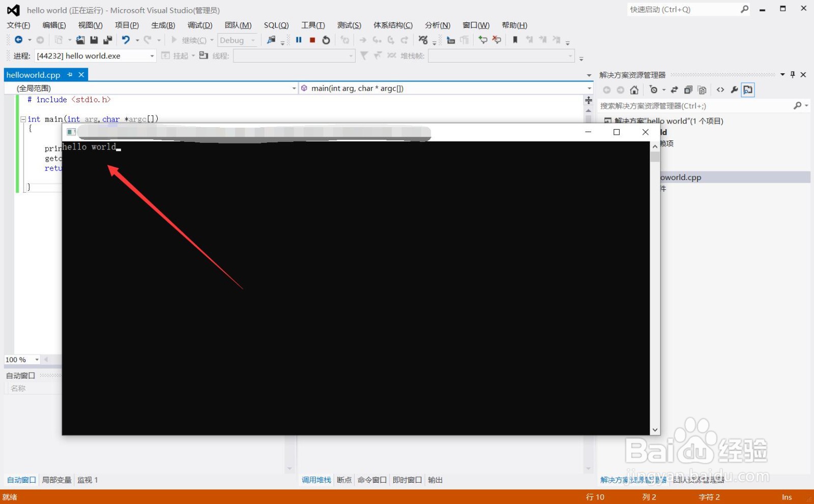Click the Save All icon
Viewport: 814px width, 504px height.
[x=107, y=40]
